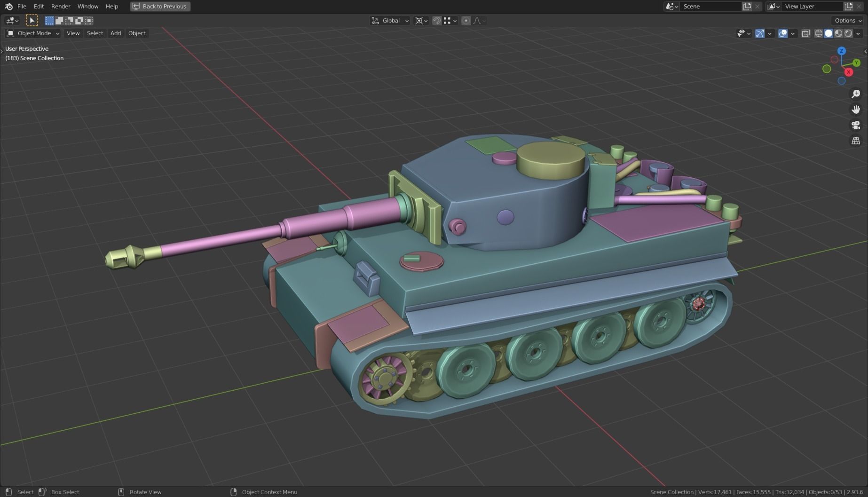
Task: Switch to Solid shading
Action: coord(829,33)
